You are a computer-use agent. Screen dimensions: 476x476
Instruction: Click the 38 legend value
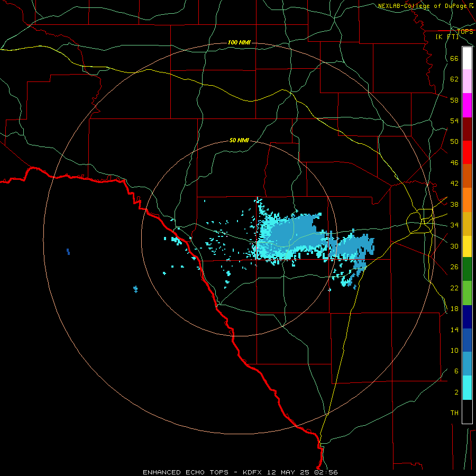[x=454, y=204]
